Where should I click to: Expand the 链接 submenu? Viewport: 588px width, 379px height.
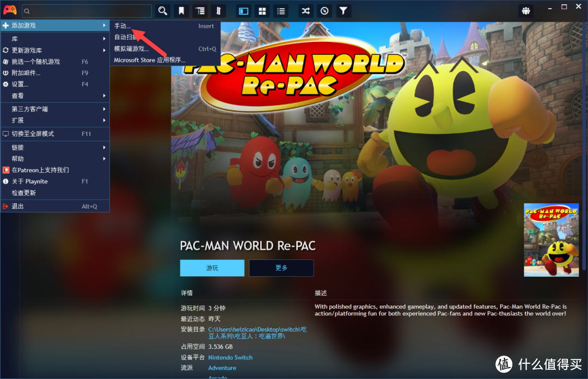[55, 147]
